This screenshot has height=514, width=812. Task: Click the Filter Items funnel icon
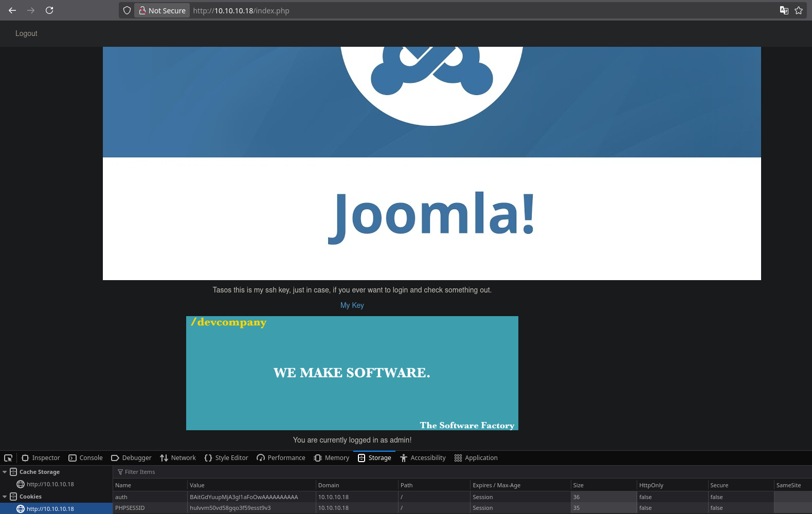tap(120, 472)
